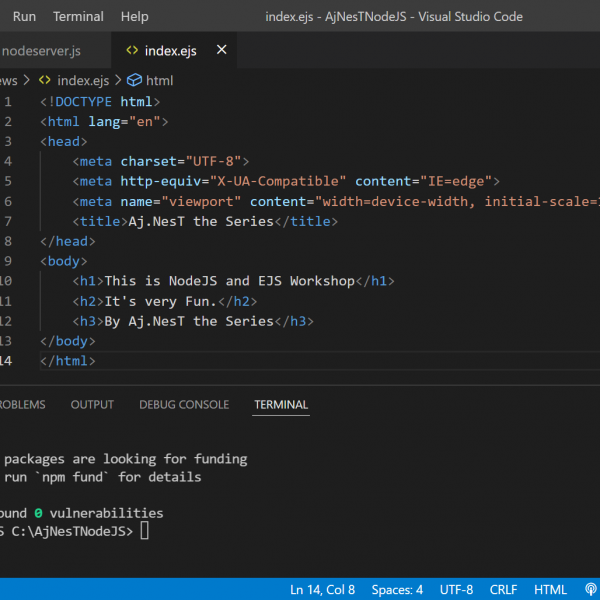Click the feedback icon in the status bar
The width and height of the screenshot is (600, 600).
590,590
